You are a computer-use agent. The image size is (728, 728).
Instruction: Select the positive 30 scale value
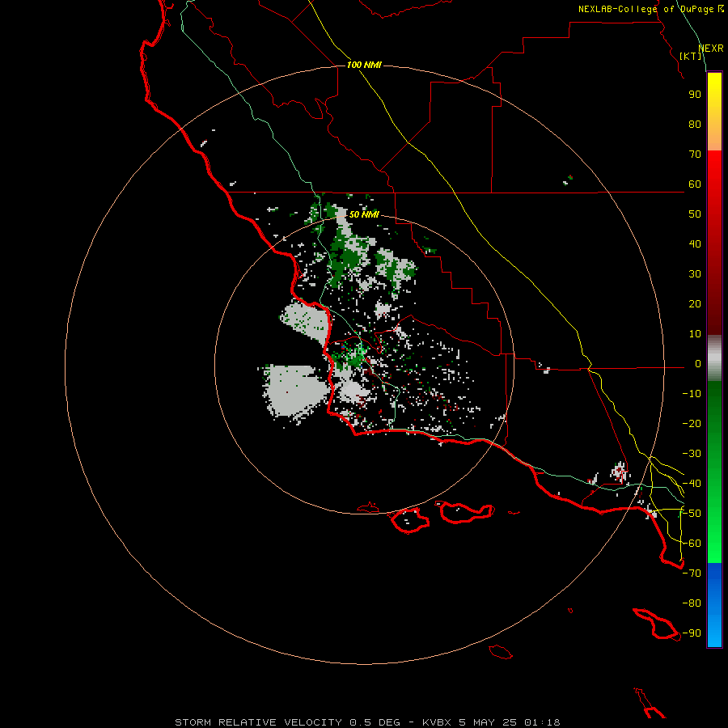point(695,274)
